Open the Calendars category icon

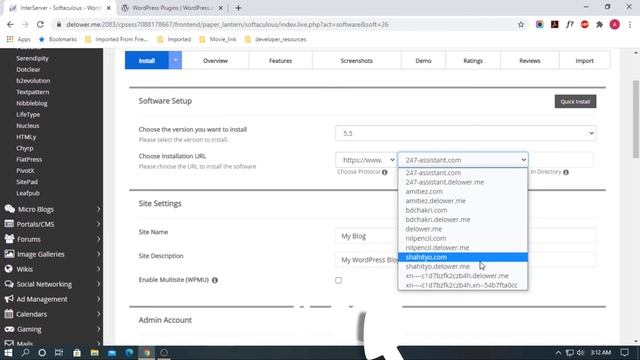pyautogui.click(x=9, y=314)
